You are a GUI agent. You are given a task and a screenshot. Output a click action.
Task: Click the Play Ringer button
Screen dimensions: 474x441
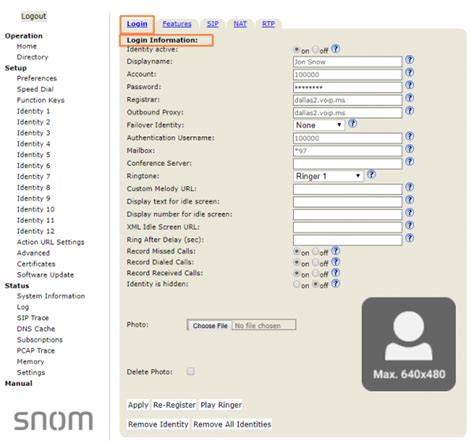point(221,405)
